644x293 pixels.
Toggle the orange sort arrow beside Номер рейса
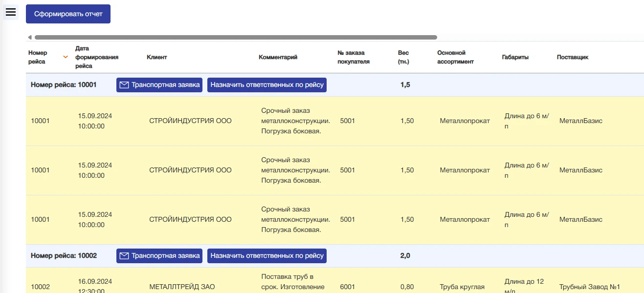pyautogui.click(x=65, y=57)
